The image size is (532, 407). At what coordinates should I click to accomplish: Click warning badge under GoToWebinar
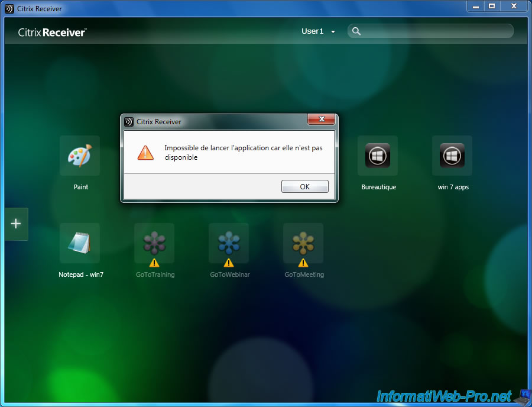(229, 263)
